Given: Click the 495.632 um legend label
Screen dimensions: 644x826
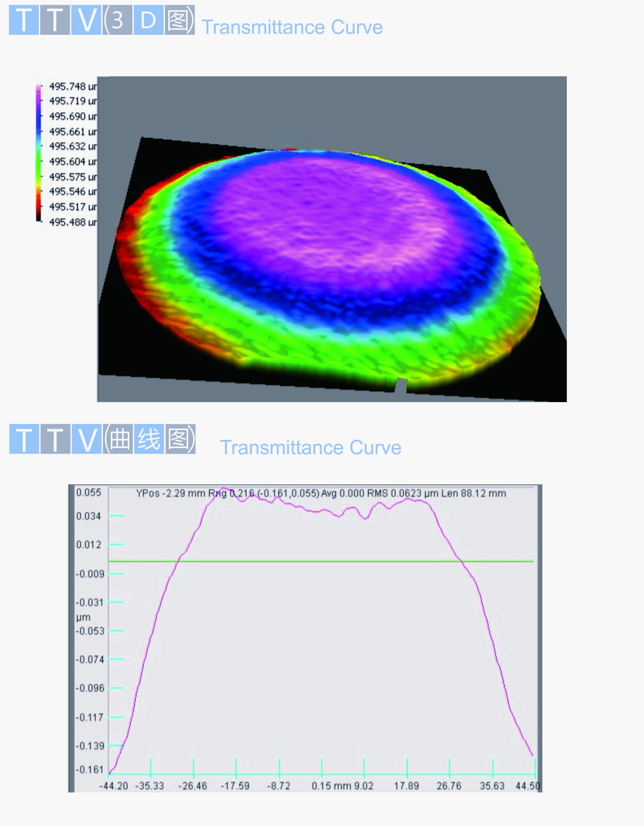Looking at the screenshot, I should [x=72, y=146].
